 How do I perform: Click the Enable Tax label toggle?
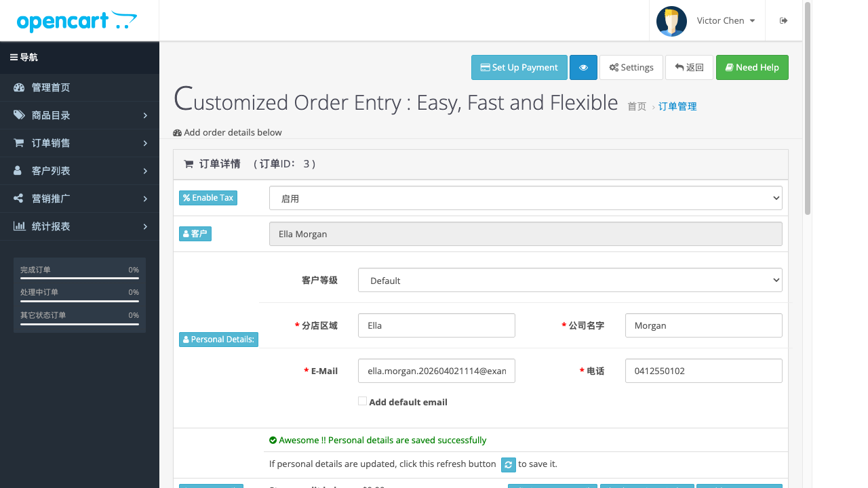(208, 197)
